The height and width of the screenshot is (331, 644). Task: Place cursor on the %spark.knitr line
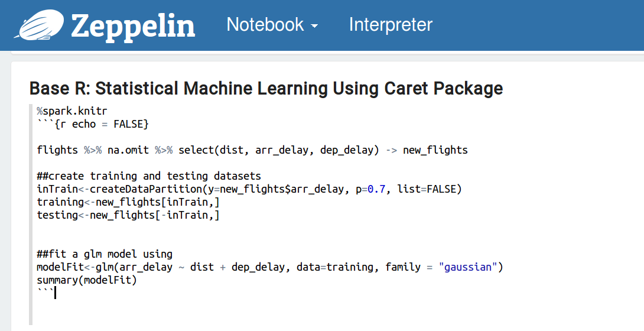pyautogui.click(x=72, y=111)
